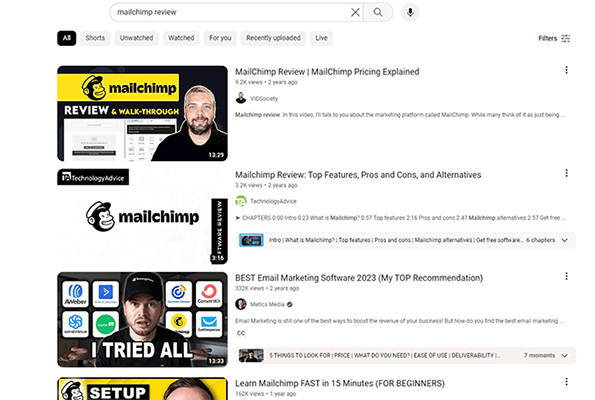
Task: Select the Shorts filter chip
Action: pyautogui.click(x=95, y=38)
